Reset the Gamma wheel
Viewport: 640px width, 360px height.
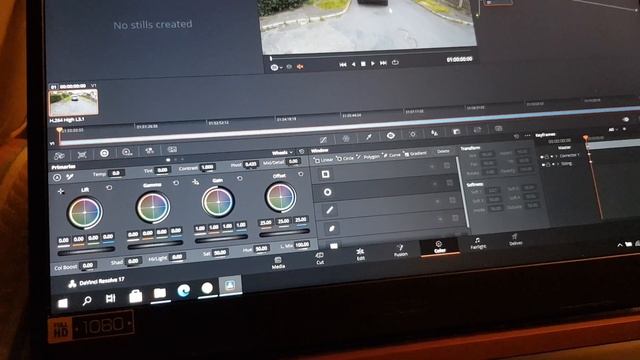tap(176, 183)
